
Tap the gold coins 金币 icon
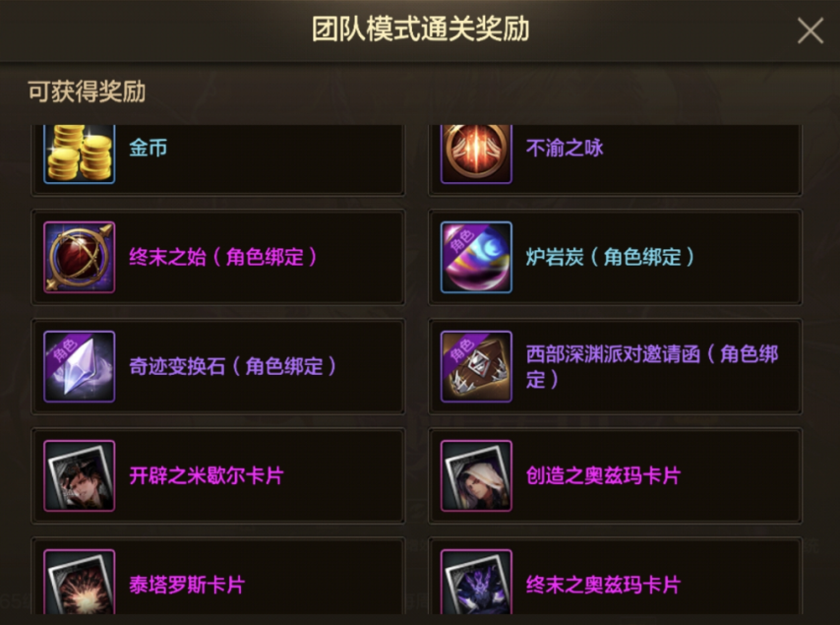[x=80, y=155]
